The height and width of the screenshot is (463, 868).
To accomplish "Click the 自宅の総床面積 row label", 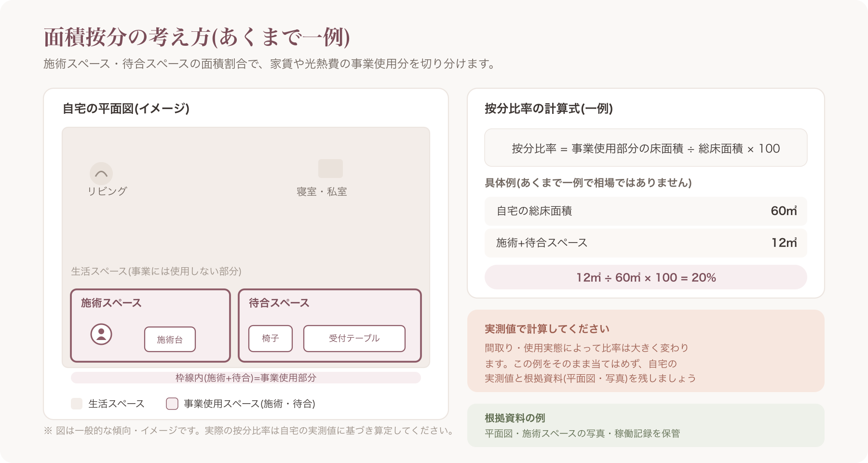I will (x=534, y=211).
